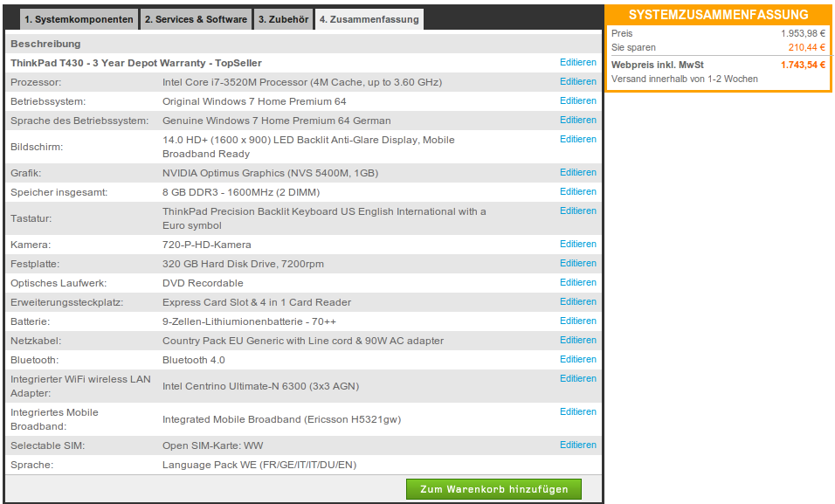Click '320 GB Hard Disk Drive, 7200rpm'

pyautogui.click(x=243, y=264)
